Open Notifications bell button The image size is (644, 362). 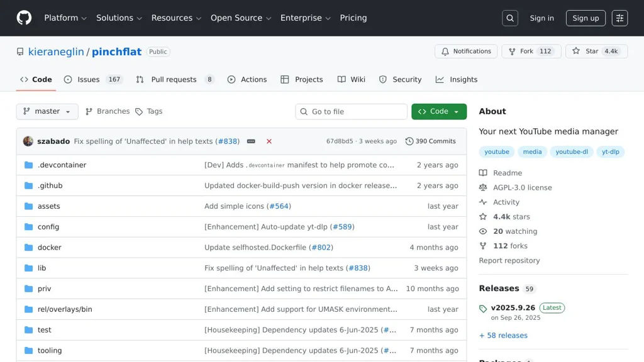[466, 52]
